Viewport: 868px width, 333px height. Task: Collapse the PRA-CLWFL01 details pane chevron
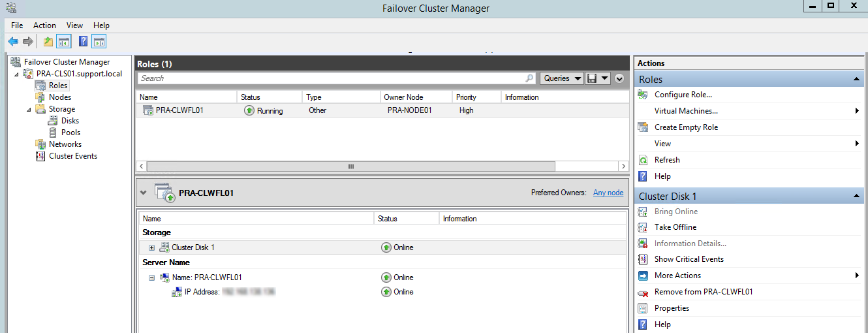pos(144,193)
